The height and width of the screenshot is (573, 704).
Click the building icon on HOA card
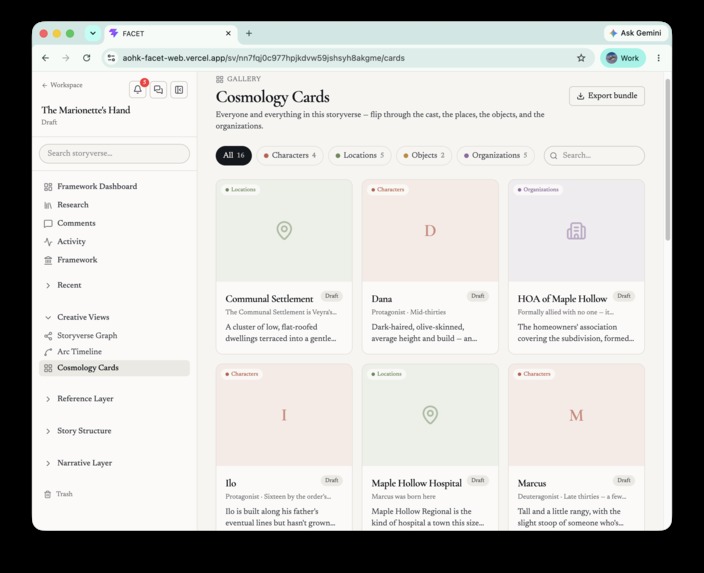pyautogui.click(x=576, y=231)
